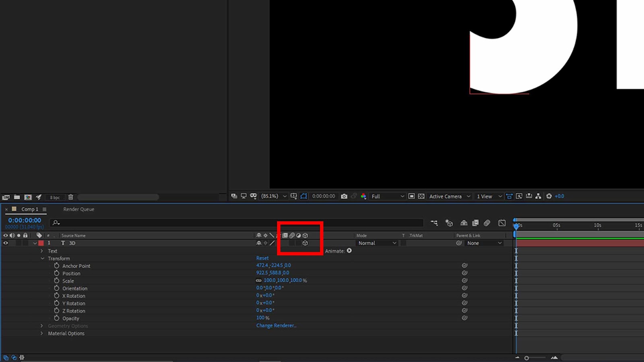Click the Change Renderer link
Viewport: 644px width, 362px height.
[x=276, y=325]
